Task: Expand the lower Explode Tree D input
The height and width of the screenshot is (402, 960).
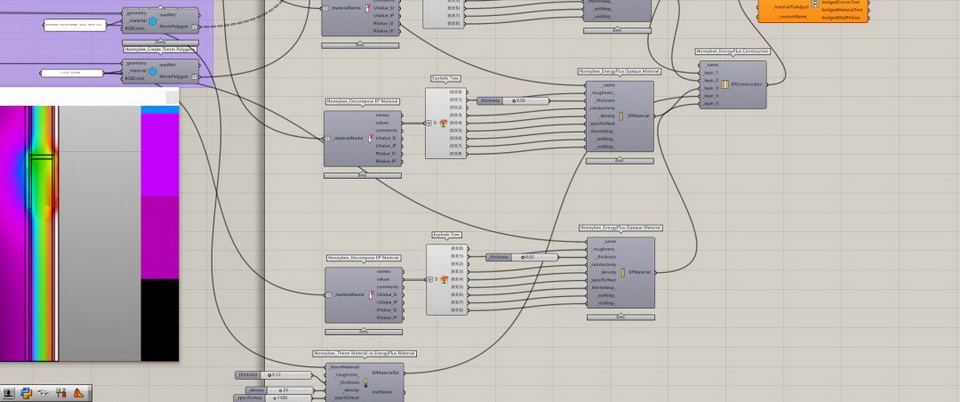Action: point(430,279)
